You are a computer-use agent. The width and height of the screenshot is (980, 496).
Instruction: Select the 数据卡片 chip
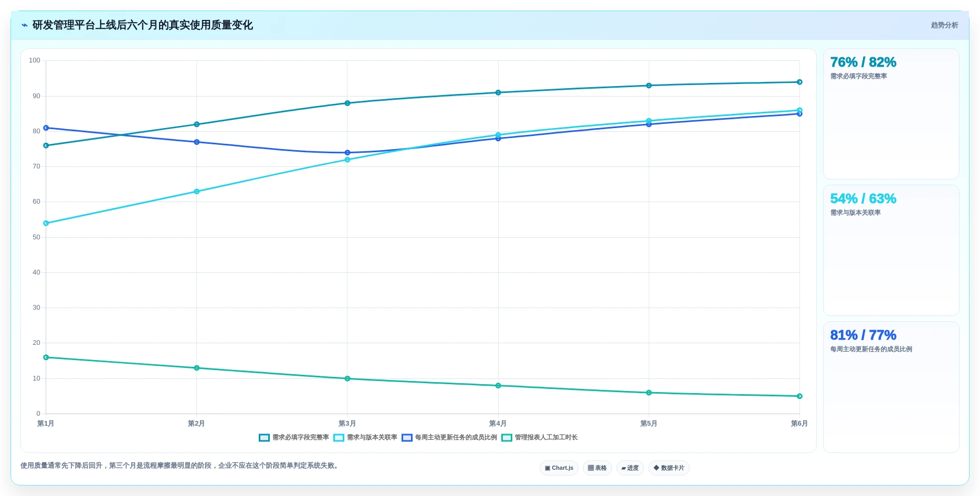669,468
